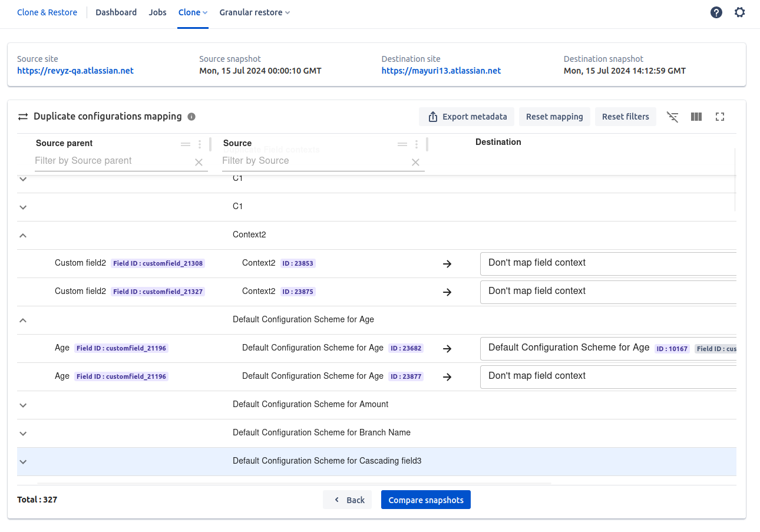The width and height of the screenshot is (760, 532).
Task: Open the column chooser icon
Action: tap(696, 117)
